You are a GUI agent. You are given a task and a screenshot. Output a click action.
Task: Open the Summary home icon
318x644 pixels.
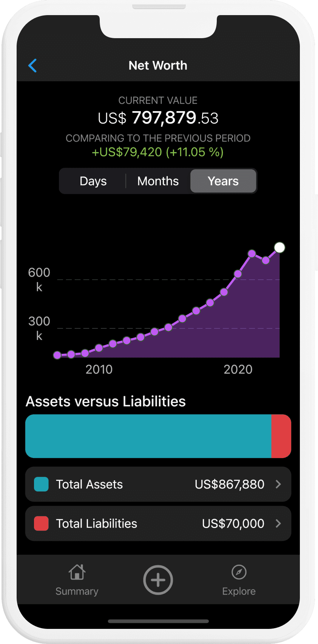coord(77,572)
